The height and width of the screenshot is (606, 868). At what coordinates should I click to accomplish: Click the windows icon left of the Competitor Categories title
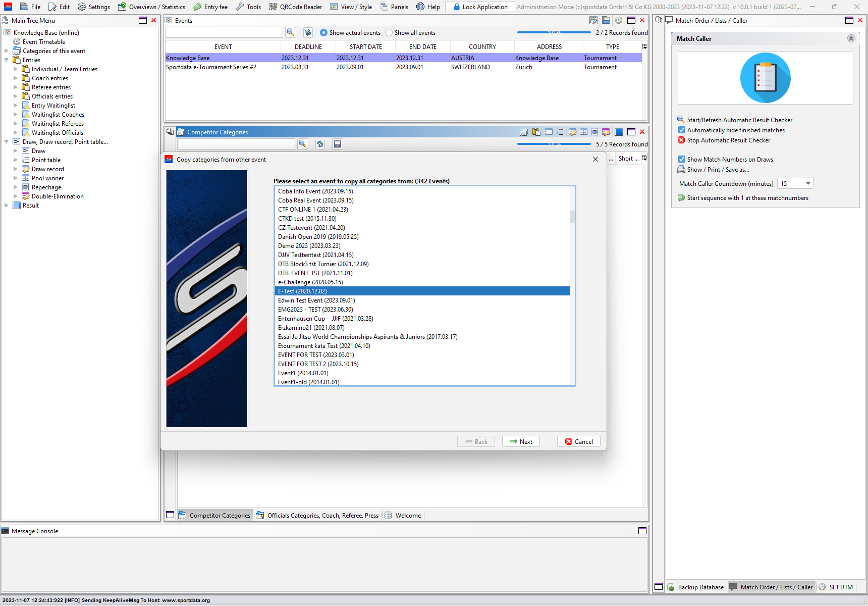click(170, 132)
